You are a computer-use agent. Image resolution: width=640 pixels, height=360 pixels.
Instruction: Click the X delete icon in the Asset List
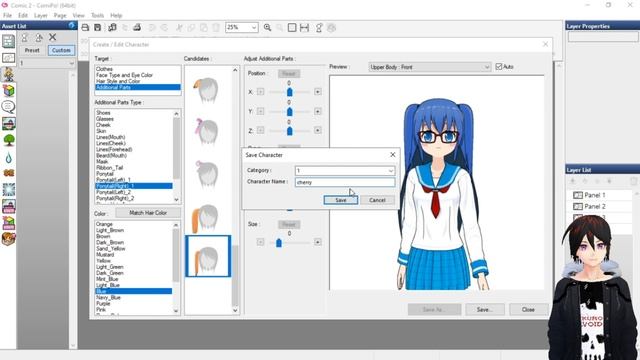pos(53,37)
